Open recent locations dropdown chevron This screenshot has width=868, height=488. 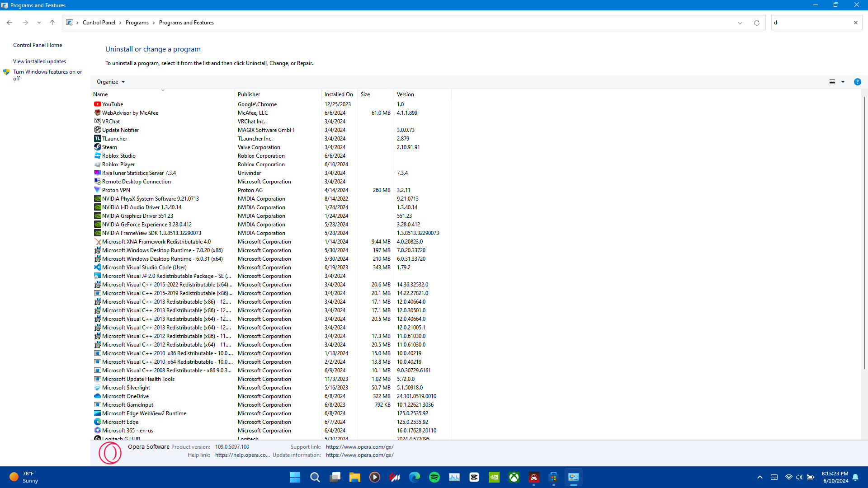pyautogui.click(x=39, y=23)
